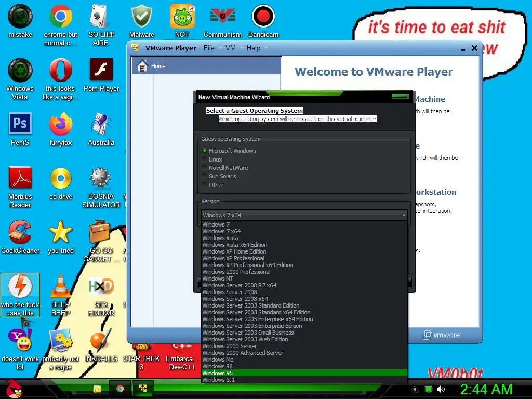The image size is (532, 399).
Task: Open the Communism desktop icon
Action: (222, 21)
